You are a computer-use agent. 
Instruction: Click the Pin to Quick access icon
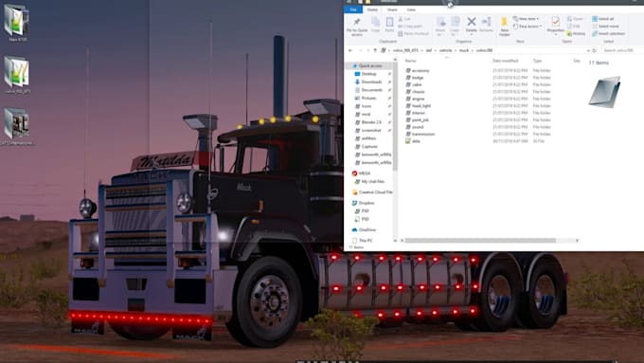pyautogui.click(x=357, y=27)
